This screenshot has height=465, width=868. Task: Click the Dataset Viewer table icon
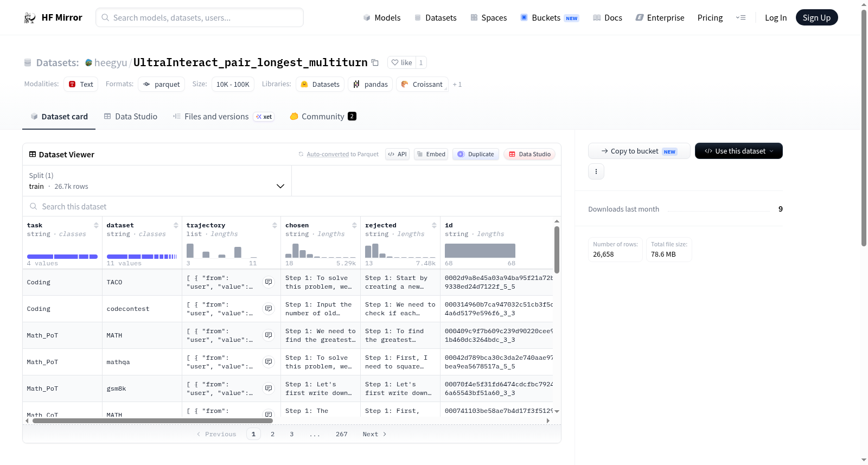point(33,155)
